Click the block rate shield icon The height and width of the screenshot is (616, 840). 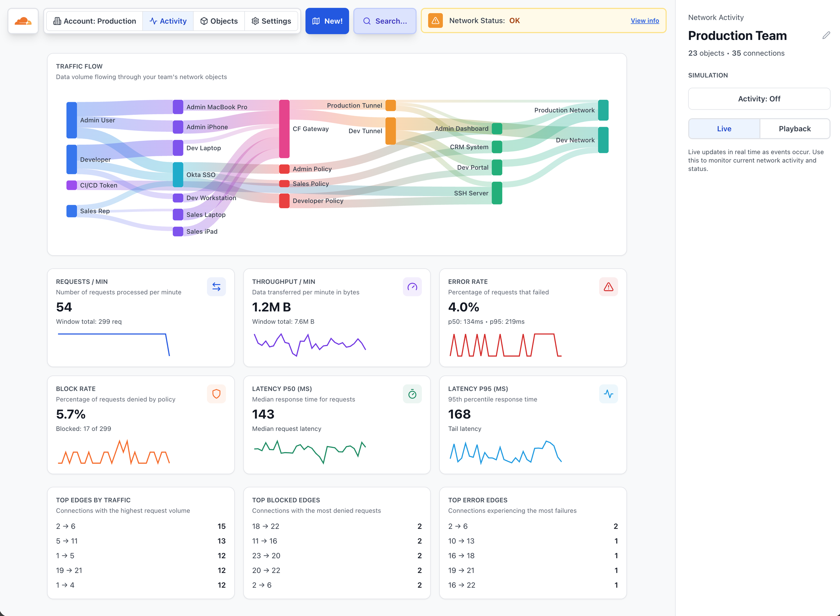click(216, 393)
